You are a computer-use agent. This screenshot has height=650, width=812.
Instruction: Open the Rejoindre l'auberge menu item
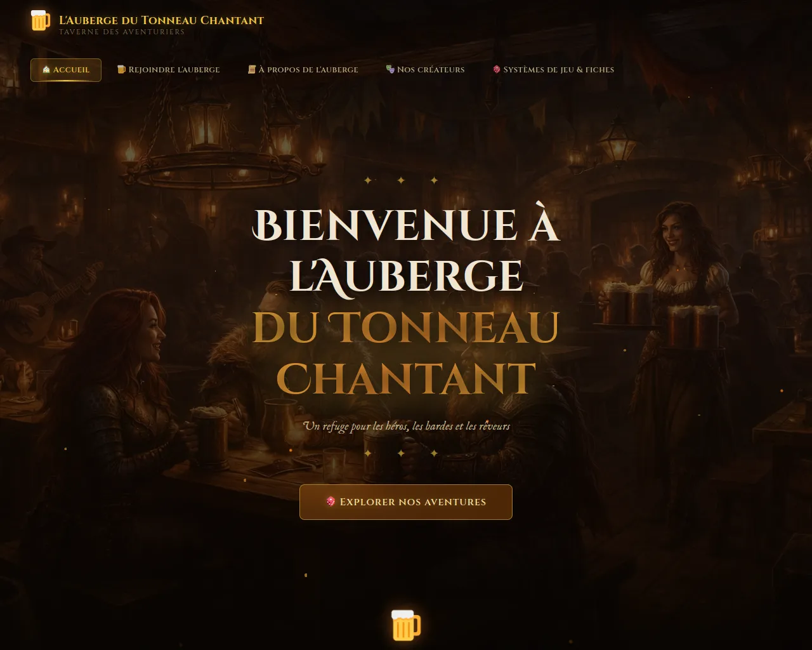169,70
